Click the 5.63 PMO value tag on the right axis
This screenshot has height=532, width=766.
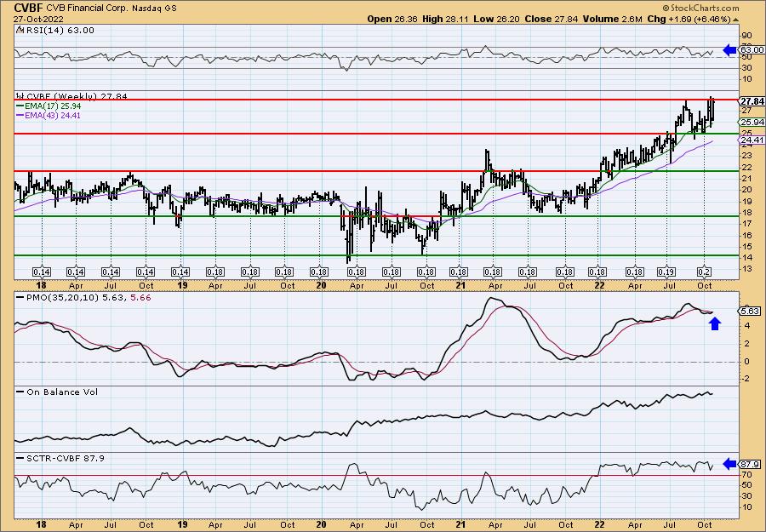[x=750, y=312]
